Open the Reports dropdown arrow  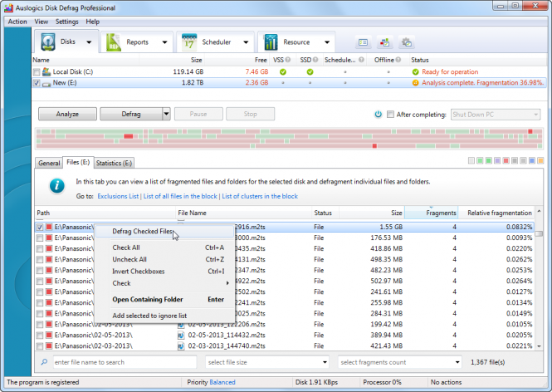164,42
